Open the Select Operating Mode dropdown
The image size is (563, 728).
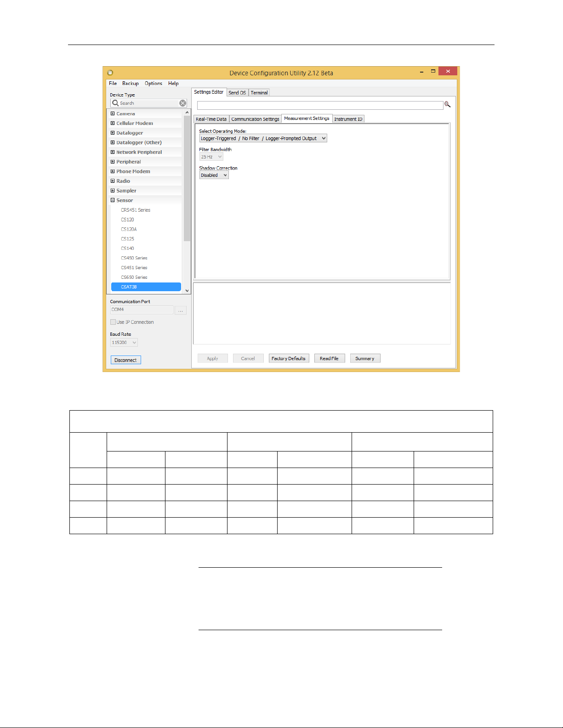point(263,138)
